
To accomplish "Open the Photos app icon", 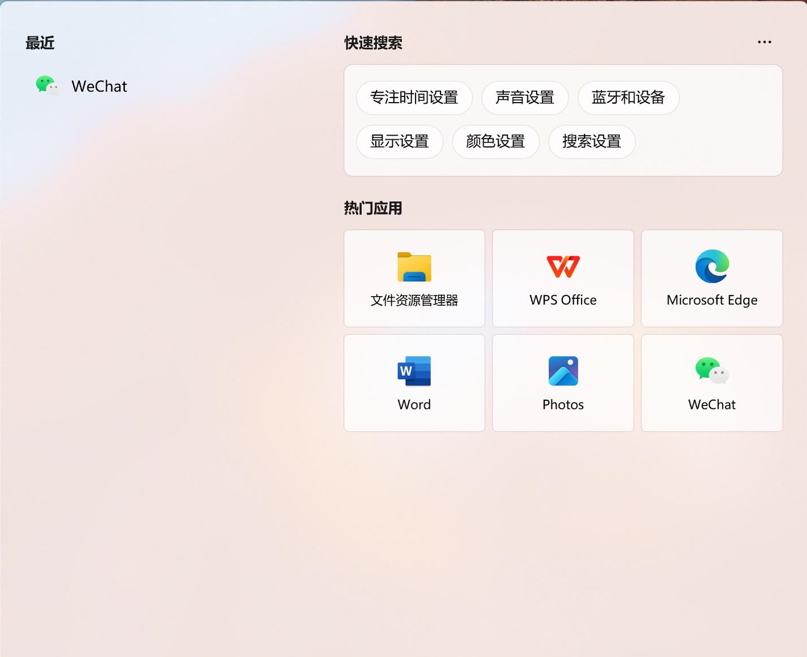I will (563, 371).
